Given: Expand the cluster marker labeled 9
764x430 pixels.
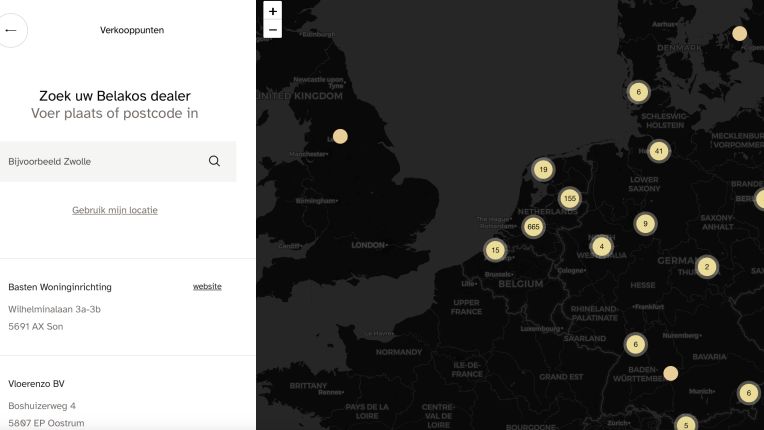Looking at the screenshot, I should pos(645,224).
